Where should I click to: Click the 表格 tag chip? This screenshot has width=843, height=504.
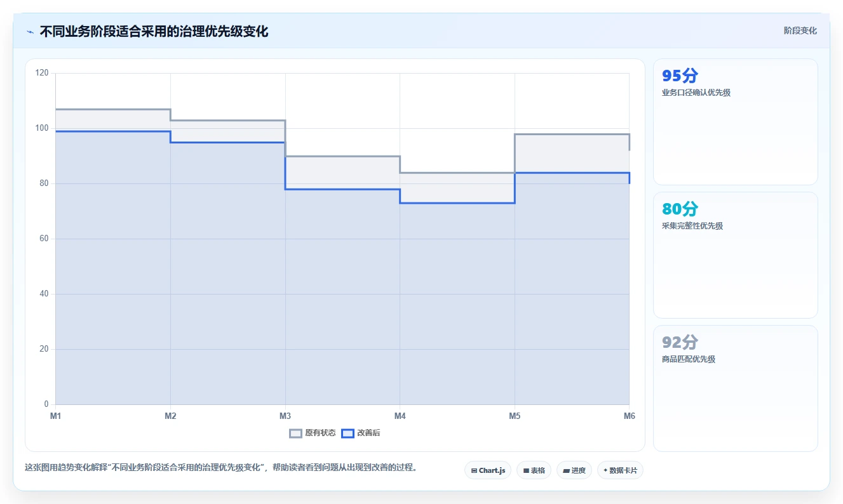click(534, 470)
